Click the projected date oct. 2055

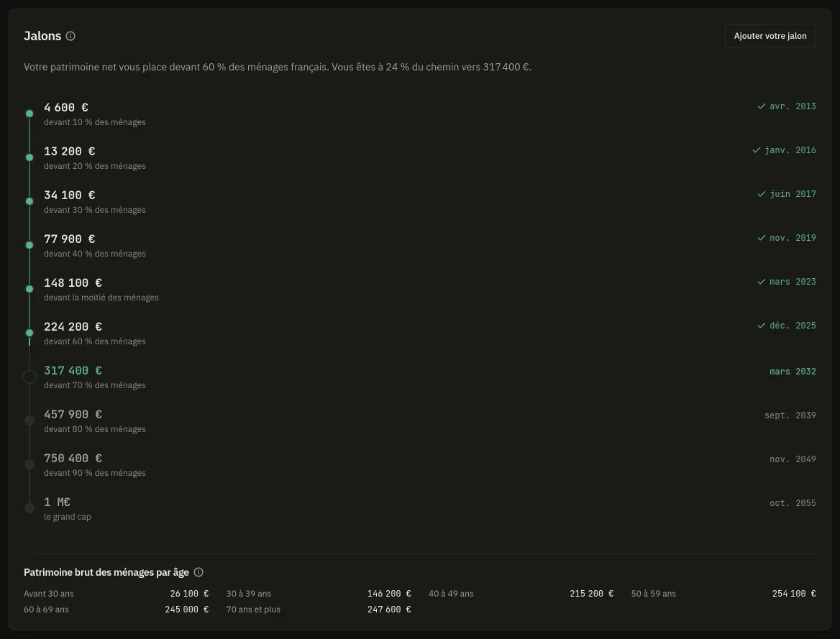click(793, 503)
